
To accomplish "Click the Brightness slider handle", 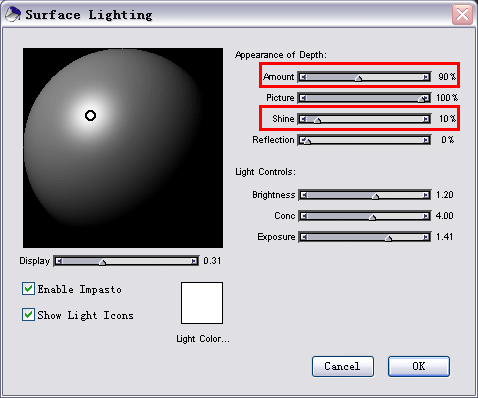I will click(375, 196).
